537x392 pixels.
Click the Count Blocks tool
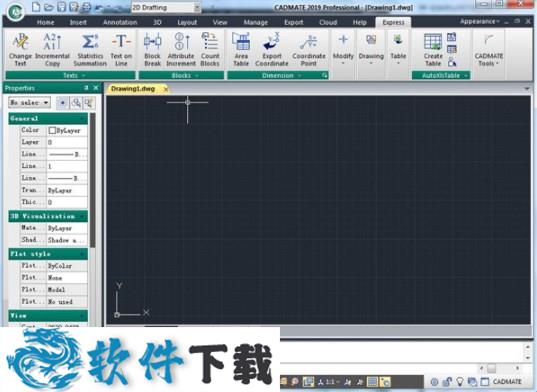tap(210, 50)
